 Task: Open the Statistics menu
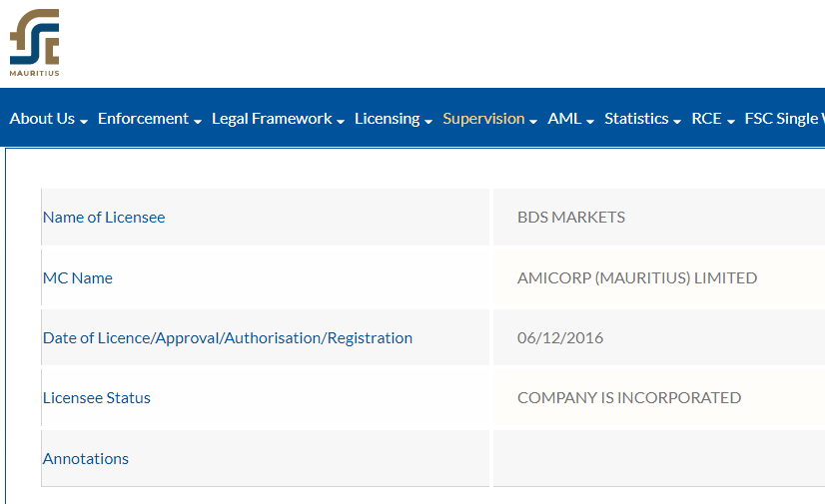pyautogui.click(x=636, y=119)
